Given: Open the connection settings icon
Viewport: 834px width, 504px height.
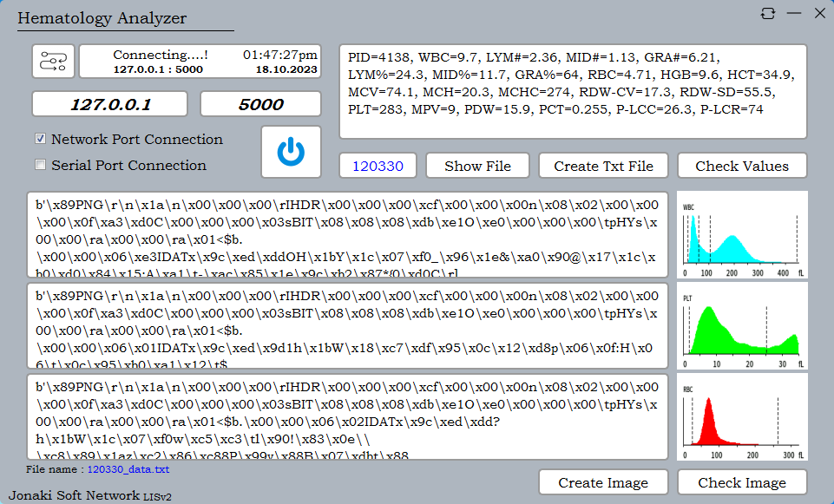Looking at the screenshot, I should (x=53, y=61).
